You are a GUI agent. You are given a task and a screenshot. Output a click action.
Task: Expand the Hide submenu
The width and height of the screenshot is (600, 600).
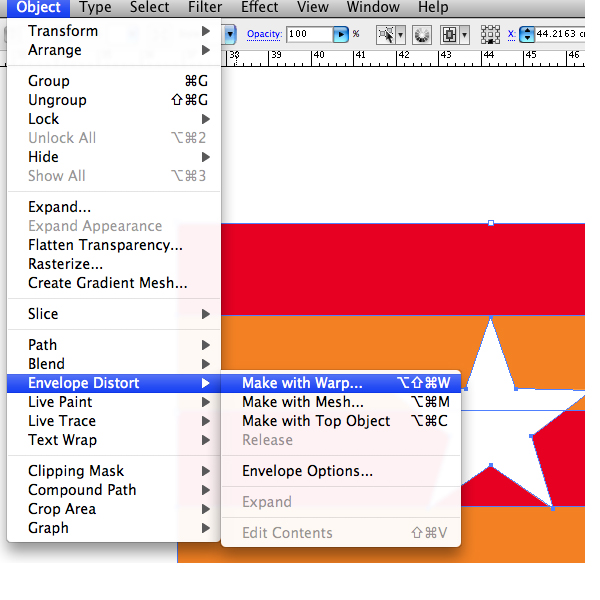tap(114, 157)
